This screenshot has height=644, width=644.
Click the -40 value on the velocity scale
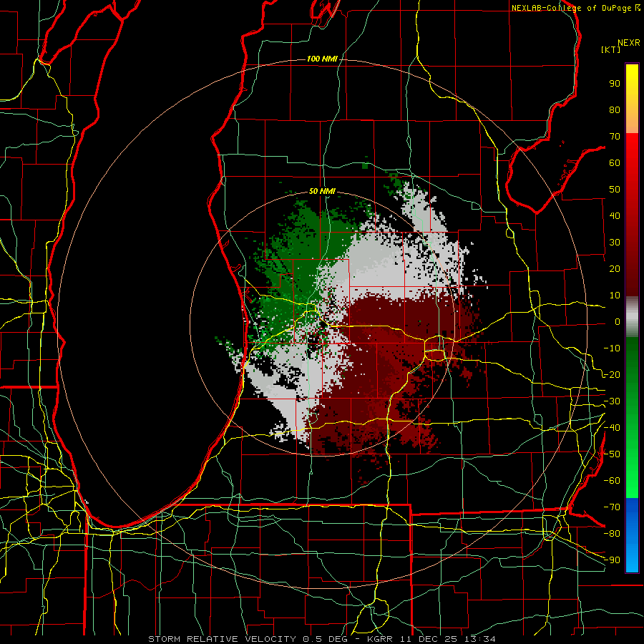point(612,428)
